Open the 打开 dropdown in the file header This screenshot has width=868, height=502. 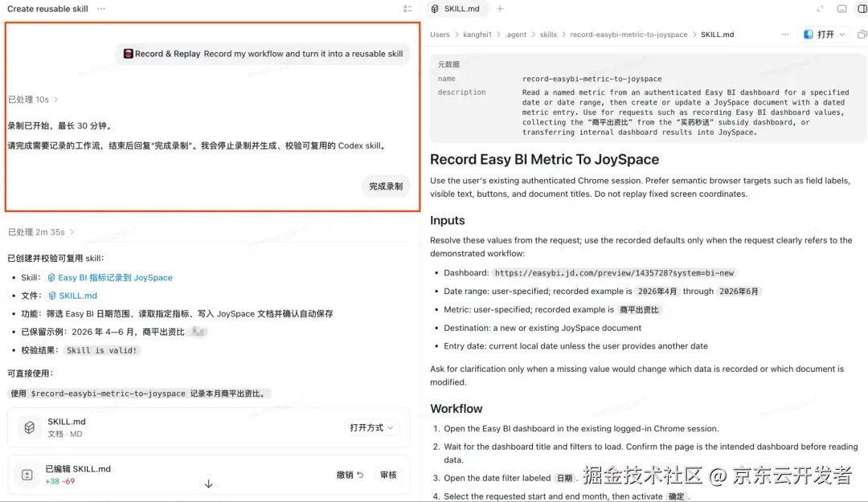point(825,35)
